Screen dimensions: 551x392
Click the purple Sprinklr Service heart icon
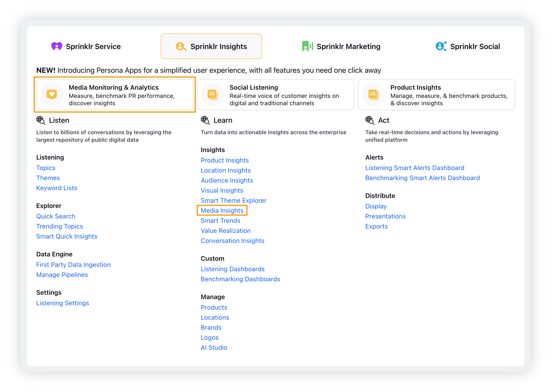pyautogui.click(x=57, y=46)
